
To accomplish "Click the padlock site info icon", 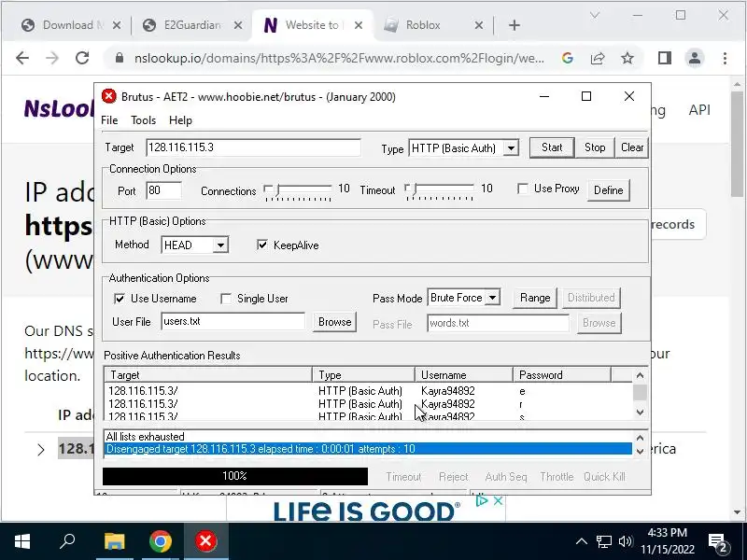I will point(120,58).
